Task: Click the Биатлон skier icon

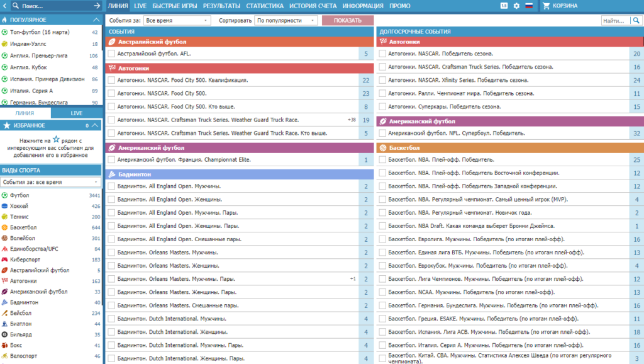Action: point(4,324)
